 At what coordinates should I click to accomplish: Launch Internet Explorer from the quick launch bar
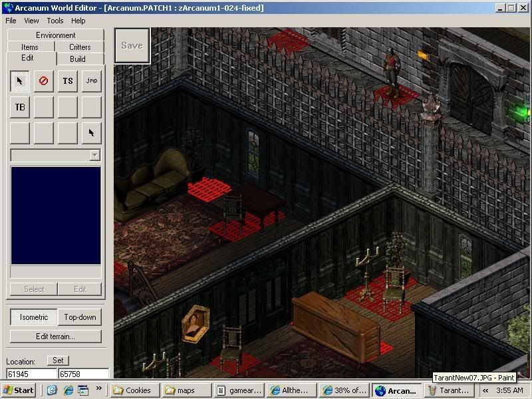(68, 390)
